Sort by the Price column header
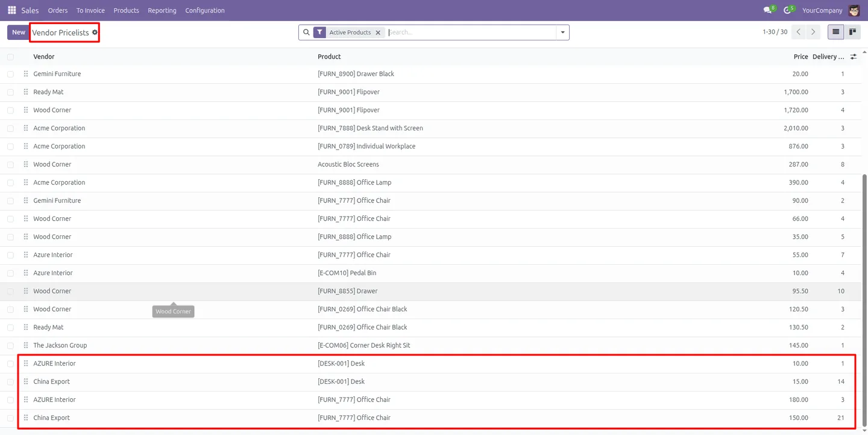Viewport: 868px width, 435px height. pos(800,57)
